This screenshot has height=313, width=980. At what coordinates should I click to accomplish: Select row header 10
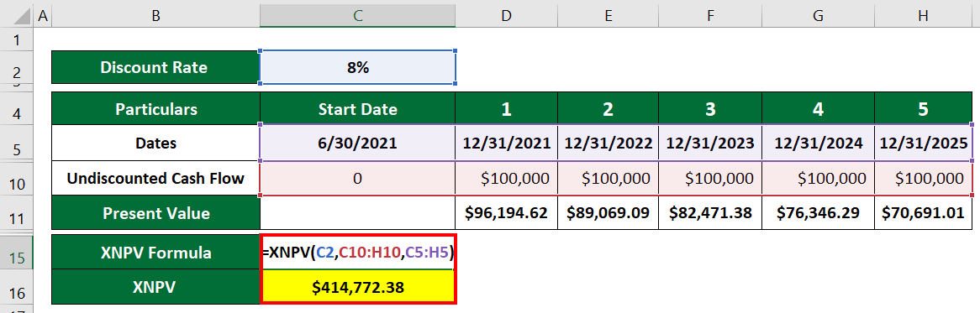[17, 179]
